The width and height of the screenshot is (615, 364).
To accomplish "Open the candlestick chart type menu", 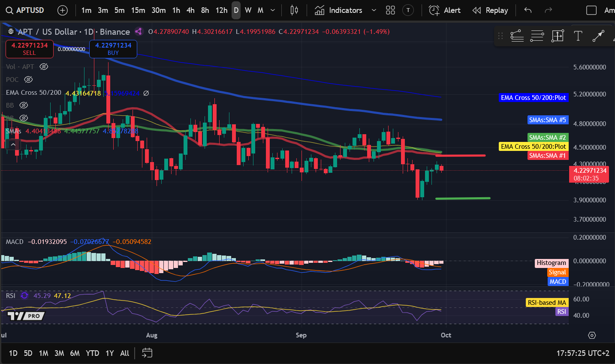I will pyautogui.click(x=294, y=10).
